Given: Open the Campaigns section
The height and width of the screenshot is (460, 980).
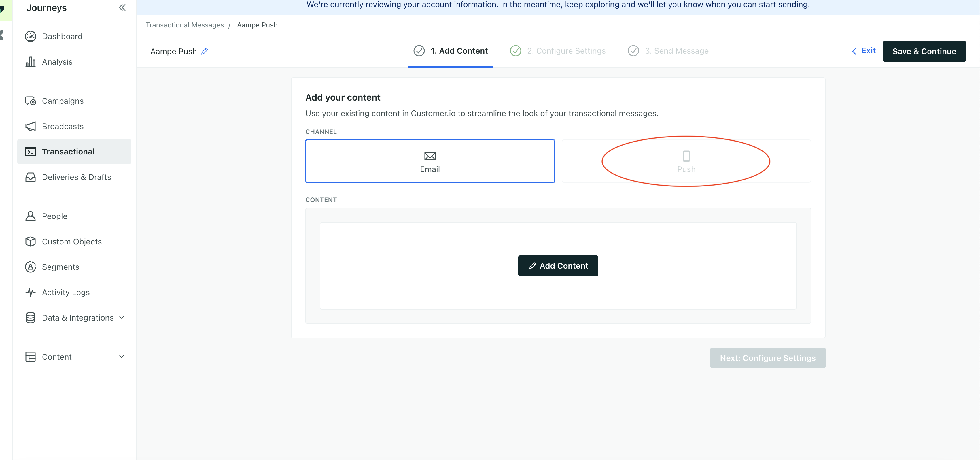Looking at the screenshot, I should click(x=63, y=101).
